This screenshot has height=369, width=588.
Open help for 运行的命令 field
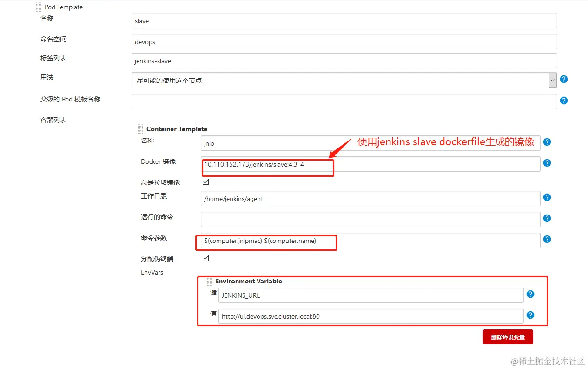547,218
